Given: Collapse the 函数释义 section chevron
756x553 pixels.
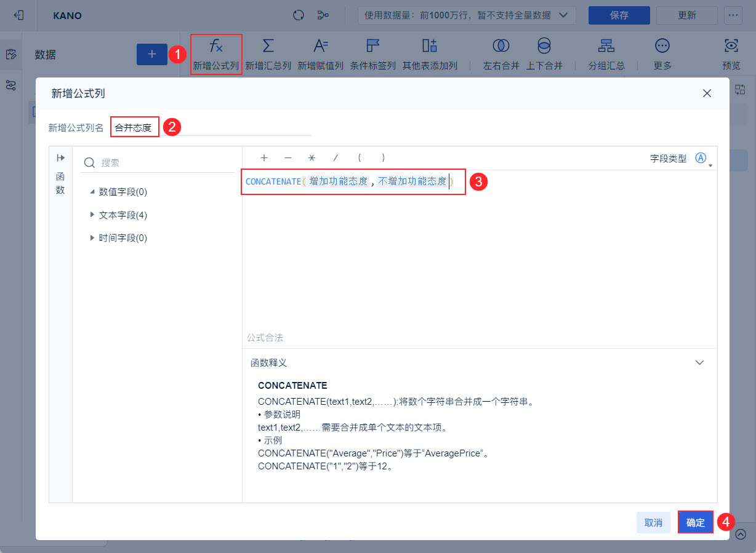Looking at the screenshot, I should click(699, 363).
